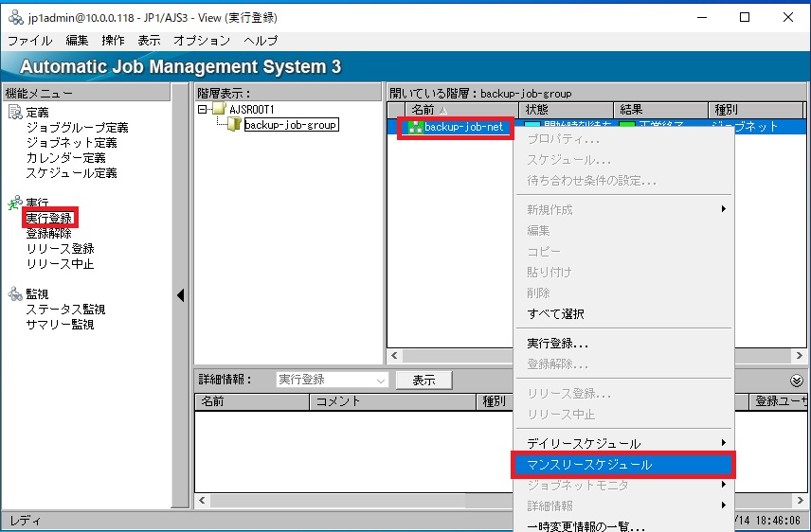Screen dimensions: 811x532
Task: Open the ファイル menu
Action: [30, 41]
